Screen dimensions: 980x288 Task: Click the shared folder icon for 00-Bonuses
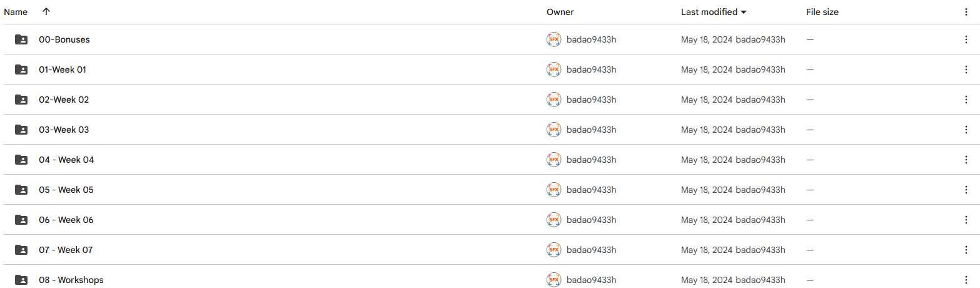(21, 39)
